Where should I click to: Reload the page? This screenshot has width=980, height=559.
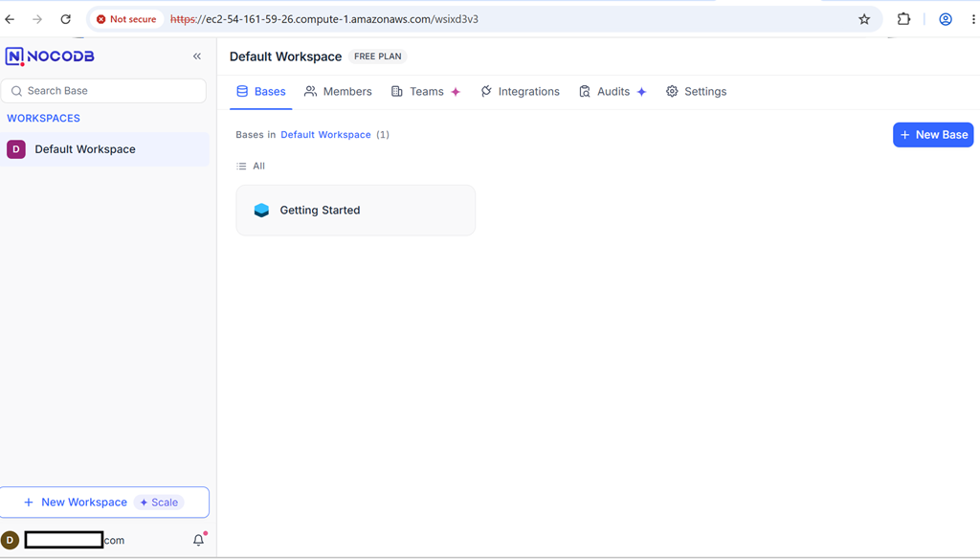click(66, 19)
